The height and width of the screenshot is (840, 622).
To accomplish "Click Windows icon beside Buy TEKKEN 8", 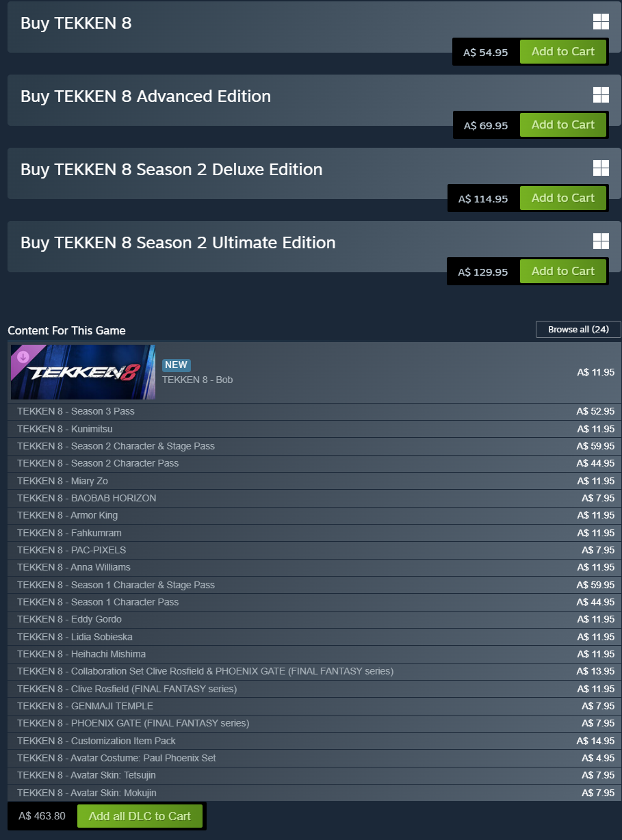I will pos(601,22).
